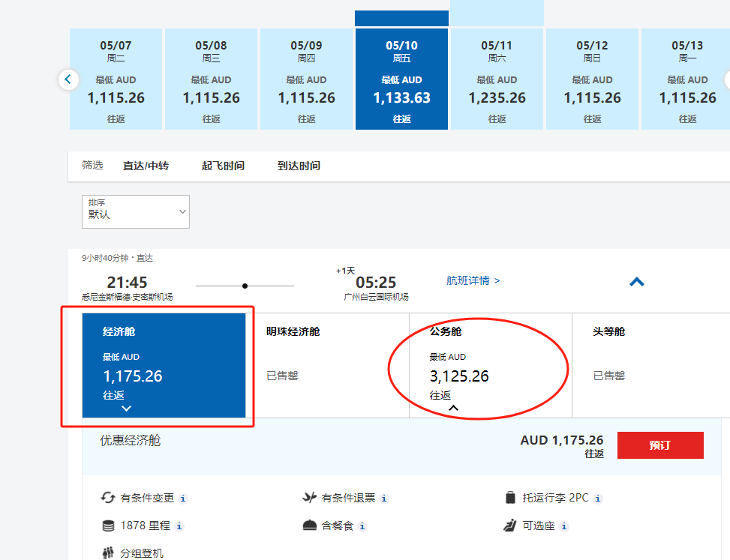
Task: Click arrival time 05:25
Action: click(x=376, y=283)
